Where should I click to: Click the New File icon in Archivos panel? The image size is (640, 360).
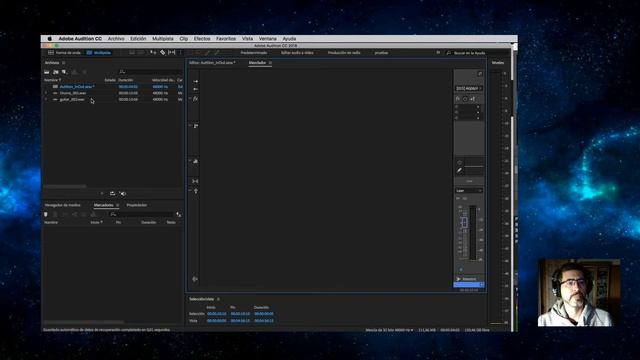64,72
